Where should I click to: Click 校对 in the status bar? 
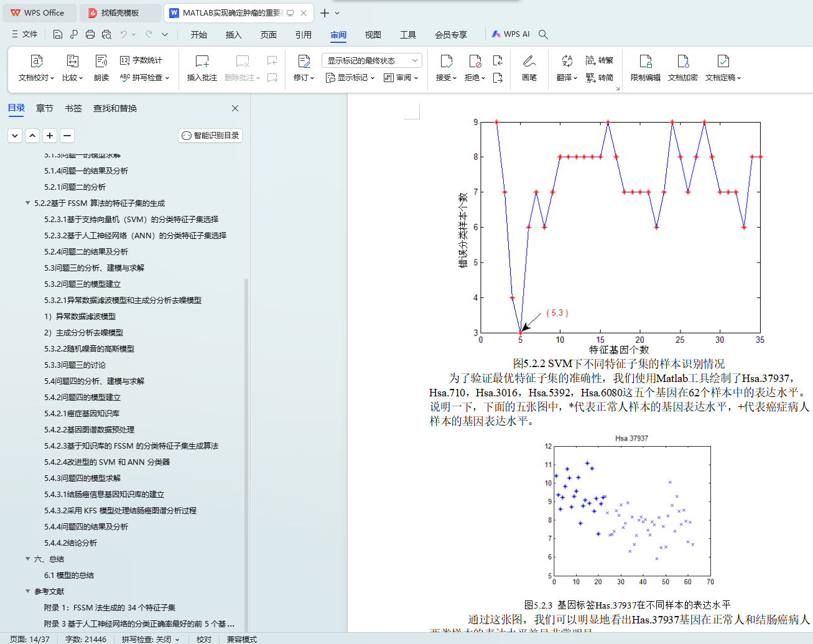click(204, 639)
